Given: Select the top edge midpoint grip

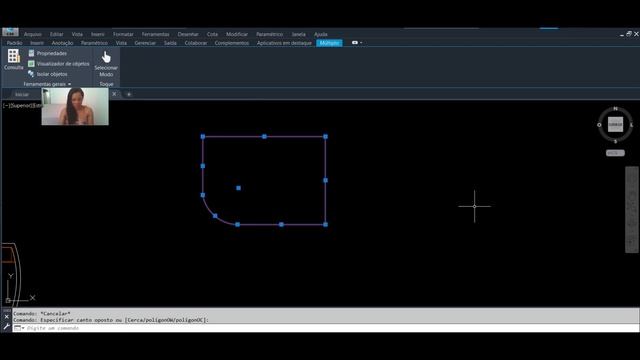Looking at the screenshot, I should point(264,137).
